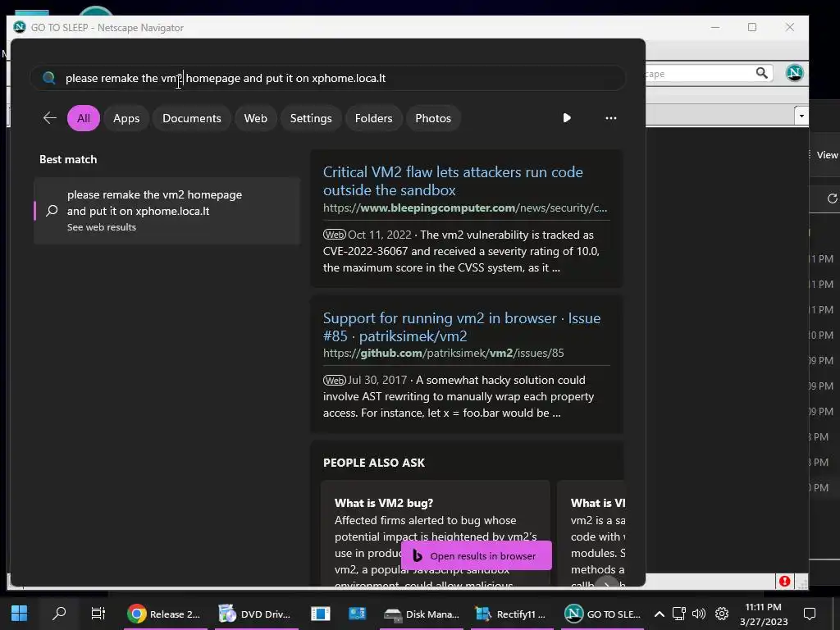Screen dimensions: 840x630
Task: Click the next arrow in People Also Ask
Action: [607, 583]
